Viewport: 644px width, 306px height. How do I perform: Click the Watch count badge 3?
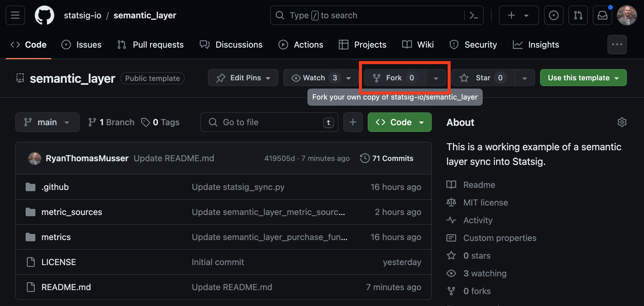click(x=335, y=78)
